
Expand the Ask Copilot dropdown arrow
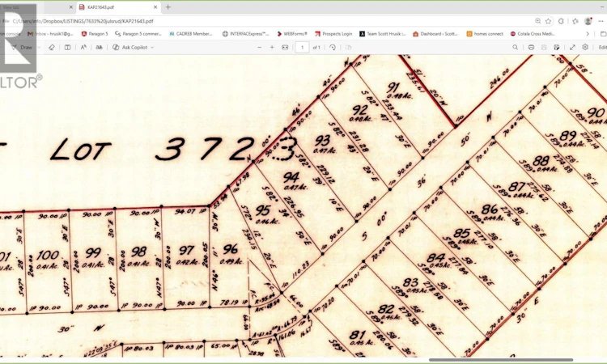[152, 47]
